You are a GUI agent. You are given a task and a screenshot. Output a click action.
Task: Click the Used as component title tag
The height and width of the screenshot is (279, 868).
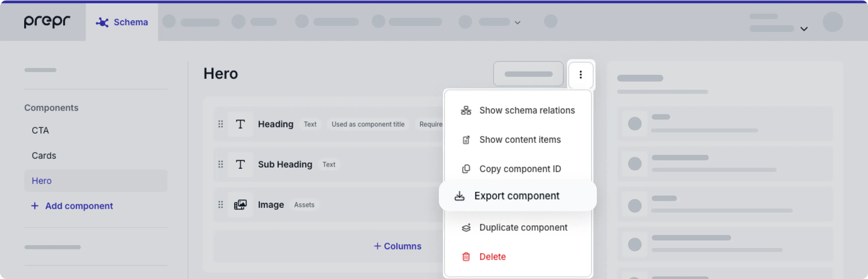(x=368, y=124)
